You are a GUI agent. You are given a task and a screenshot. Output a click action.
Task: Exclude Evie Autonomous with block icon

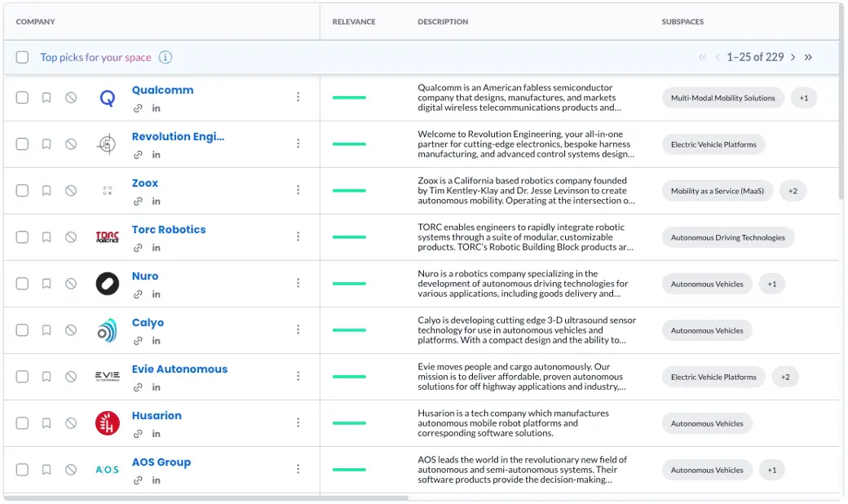(71, 377)
